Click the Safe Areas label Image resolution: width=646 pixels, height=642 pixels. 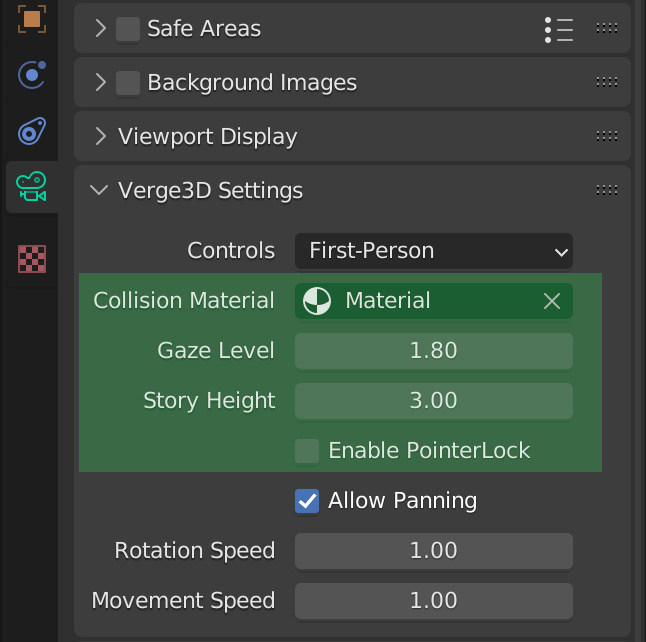click(204, 28)
